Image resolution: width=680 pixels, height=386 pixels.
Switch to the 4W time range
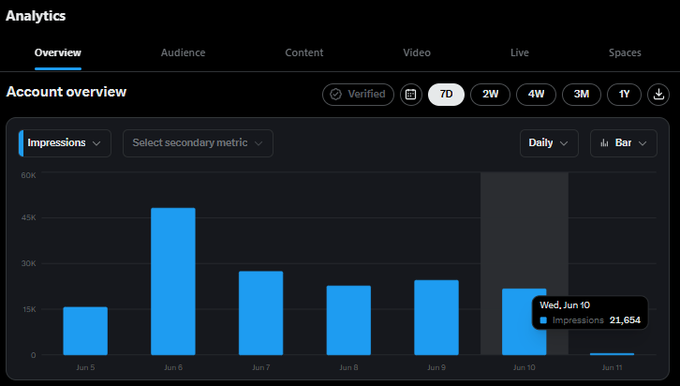tap(536, 94)
